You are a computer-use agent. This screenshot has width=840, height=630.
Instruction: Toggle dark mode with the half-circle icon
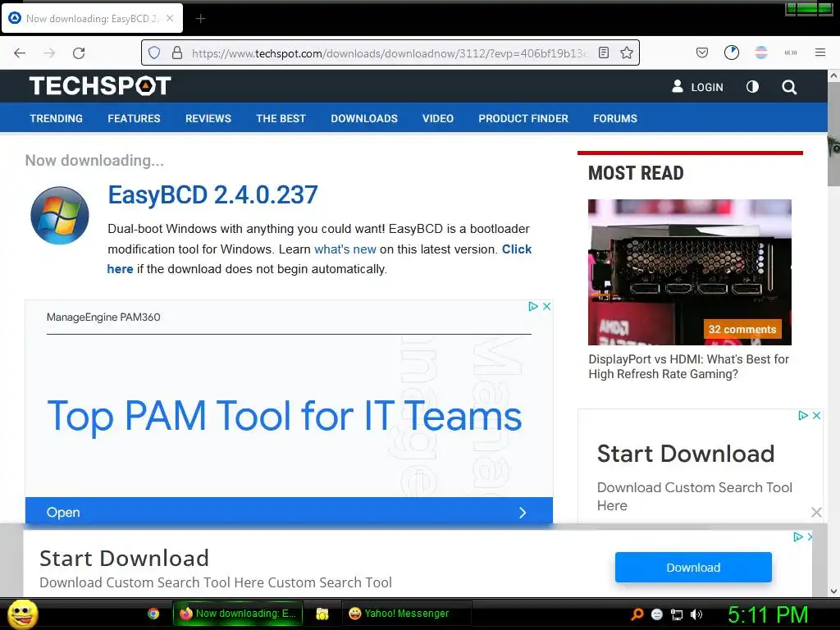coord(752,87)
